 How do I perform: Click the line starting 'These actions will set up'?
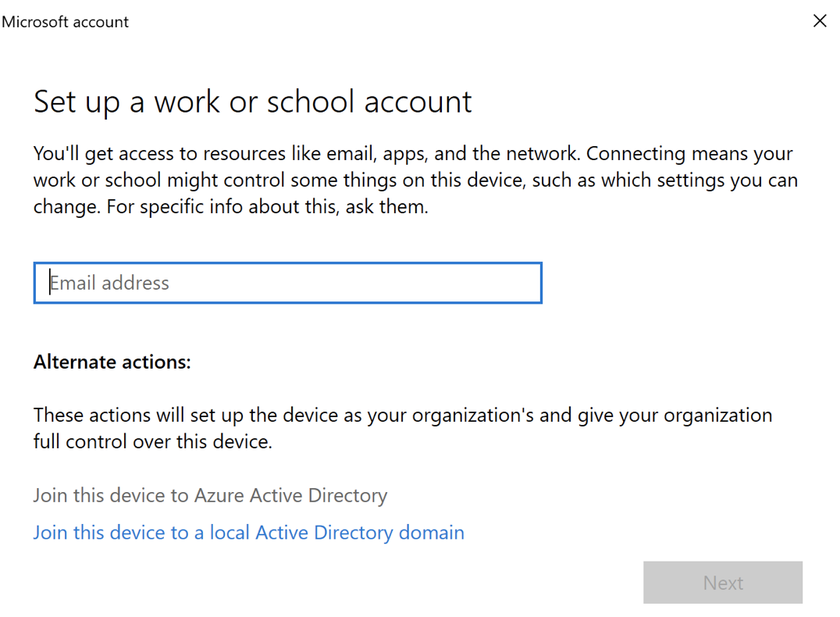(x=403, y=415)
